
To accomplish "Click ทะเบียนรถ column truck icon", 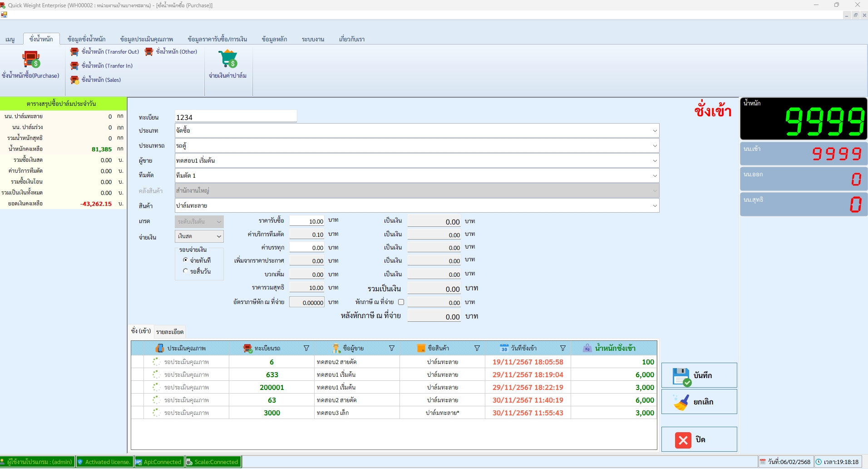I will pyautogui.click(x=247, y=348).
